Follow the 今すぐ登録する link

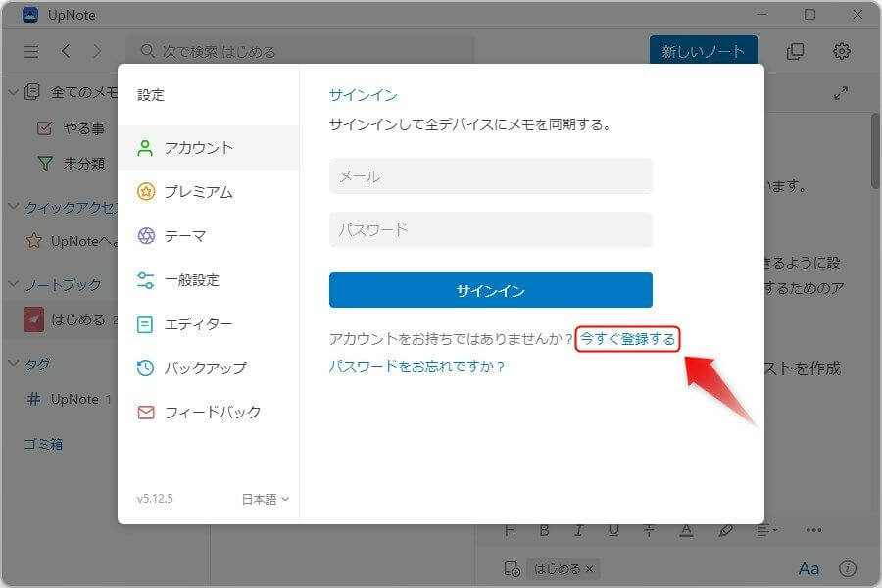(627, 339)
